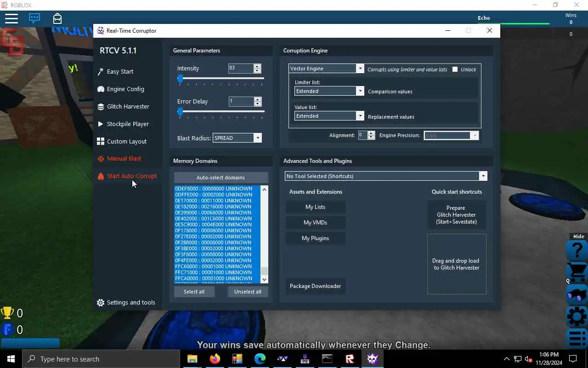Open RTCV purple icon in taskbar
Image resolution: width=588 pixels, height=368 pixels.
tap(372, 359)
